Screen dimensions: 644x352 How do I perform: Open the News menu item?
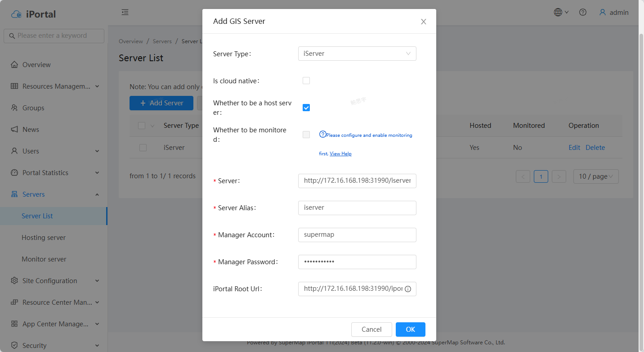[x=54, y=130]
